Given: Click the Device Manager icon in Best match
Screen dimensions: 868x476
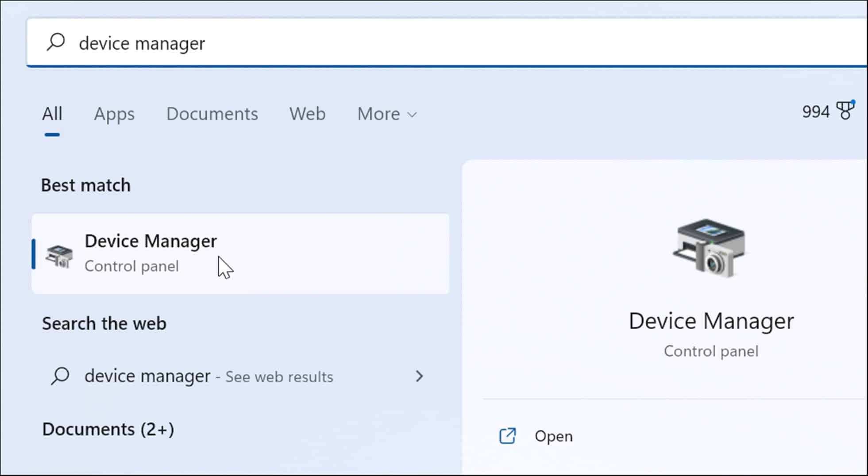Looking at the screenshot, I should point(60,257).
